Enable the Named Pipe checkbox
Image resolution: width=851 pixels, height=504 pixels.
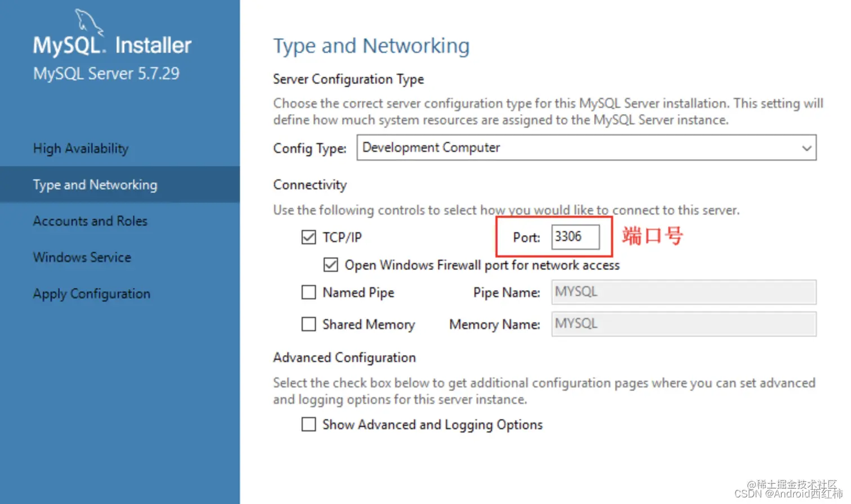(308, 292)
